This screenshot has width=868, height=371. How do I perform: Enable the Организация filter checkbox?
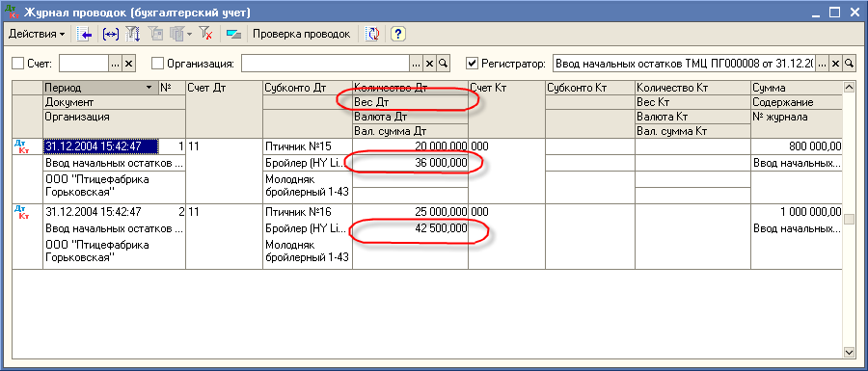coord(158,64)
